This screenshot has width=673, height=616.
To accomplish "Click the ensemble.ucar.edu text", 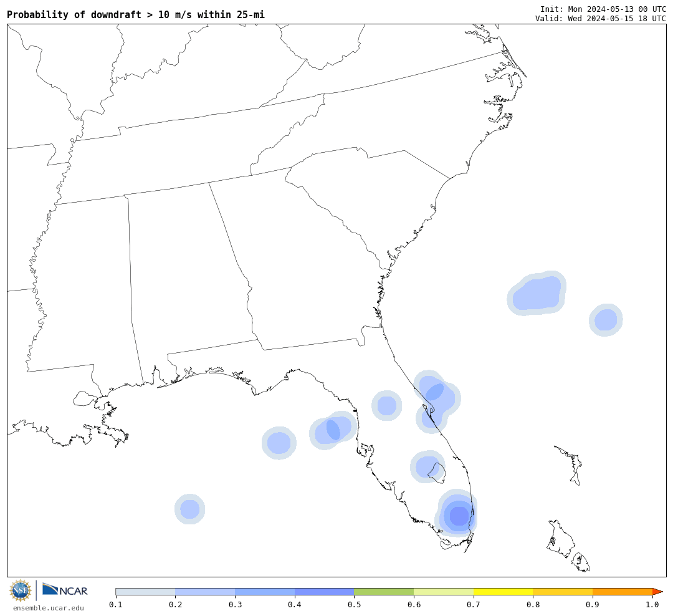I will click(x=49, y=608).
